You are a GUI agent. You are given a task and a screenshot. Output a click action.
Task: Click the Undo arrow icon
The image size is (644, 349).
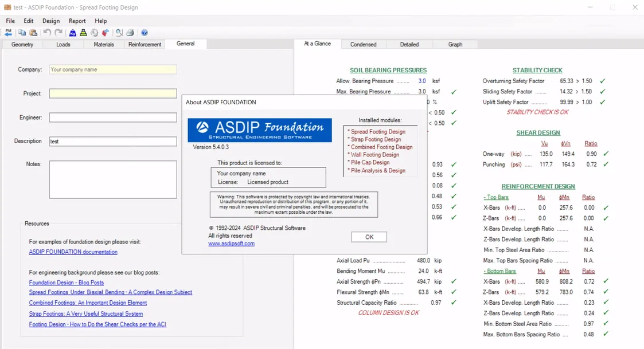(x=47, y=33)
